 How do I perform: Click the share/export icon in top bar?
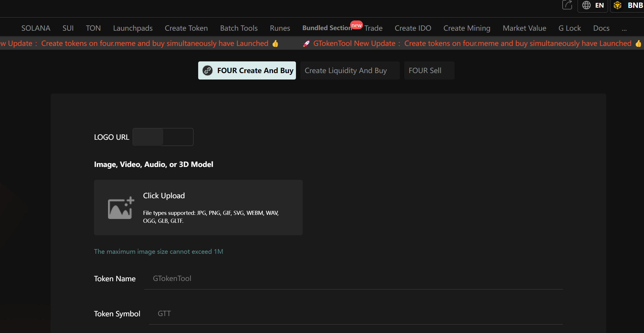[567, 5]
